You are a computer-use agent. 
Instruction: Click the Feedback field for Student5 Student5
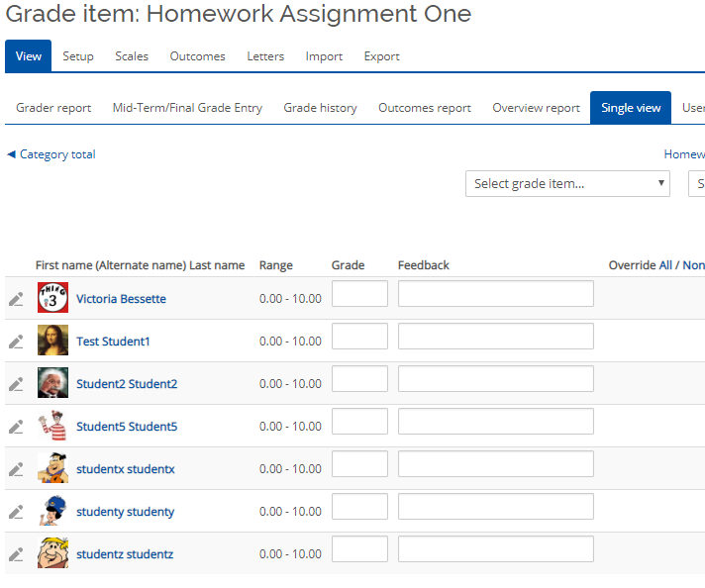pos(495,422)
